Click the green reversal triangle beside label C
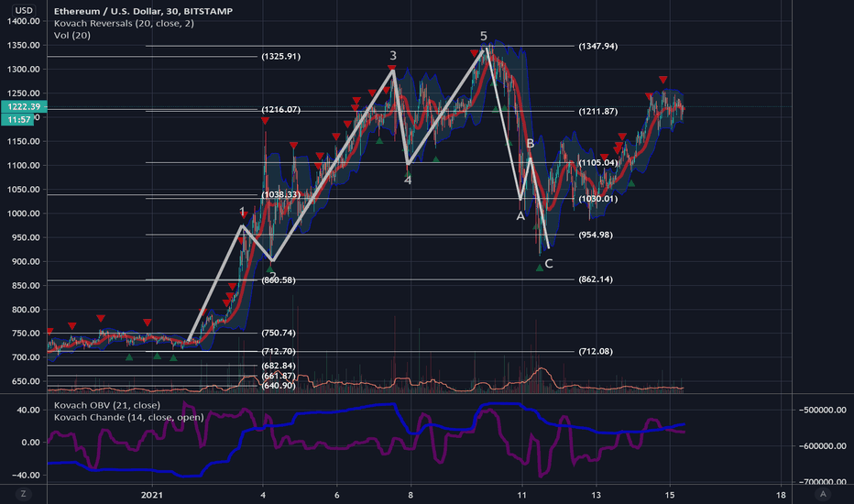This screenshot has width=854, height=504. point(539,268)
